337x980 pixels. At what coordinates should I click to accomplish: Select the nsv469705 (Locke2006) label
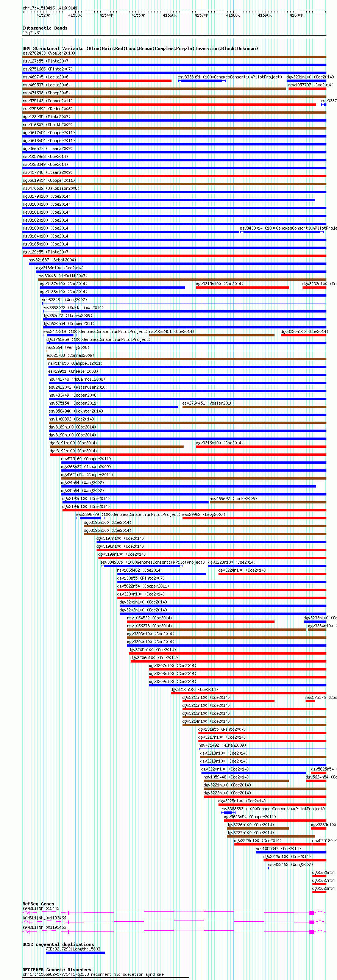(47, 77)
